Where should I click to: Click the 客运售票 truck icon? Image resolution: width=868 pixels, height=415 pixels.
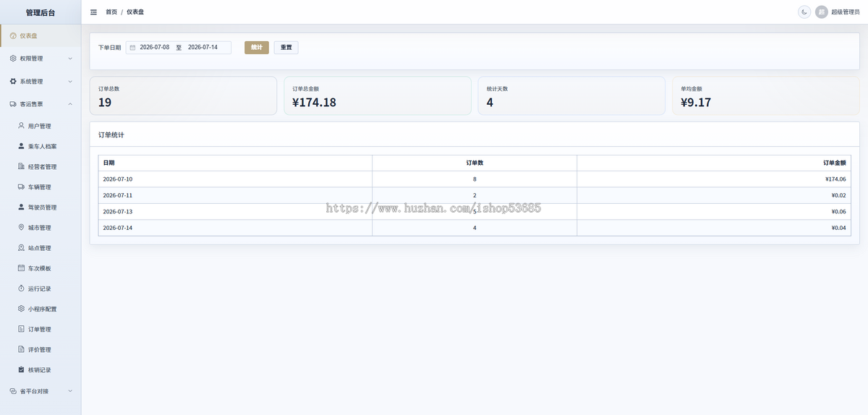13,104
